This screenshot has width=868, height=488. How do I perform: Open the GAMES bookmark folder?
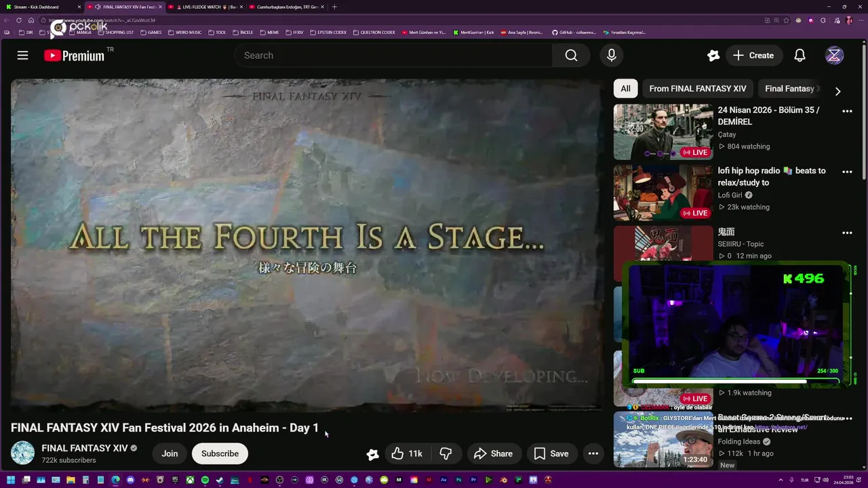coord(151,33)
